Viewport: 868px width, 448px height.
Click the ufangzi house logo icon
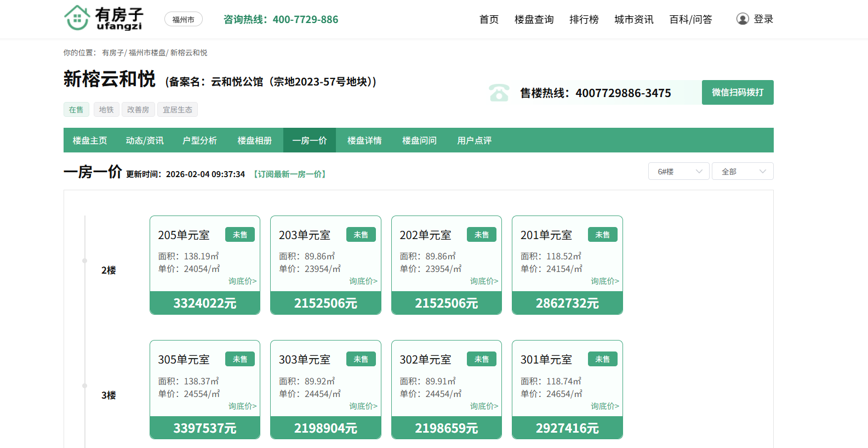(x=77, y=18)
